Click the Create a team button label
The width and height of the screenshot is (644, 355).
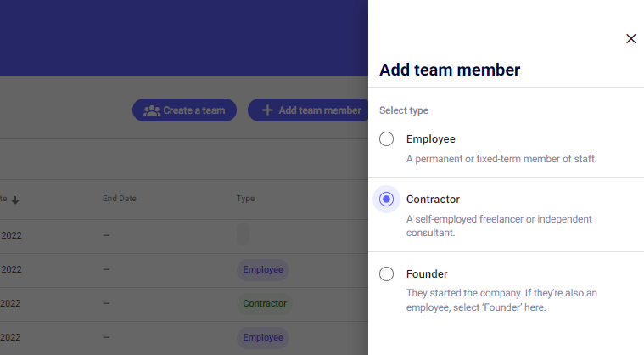[x=193, y=110]
